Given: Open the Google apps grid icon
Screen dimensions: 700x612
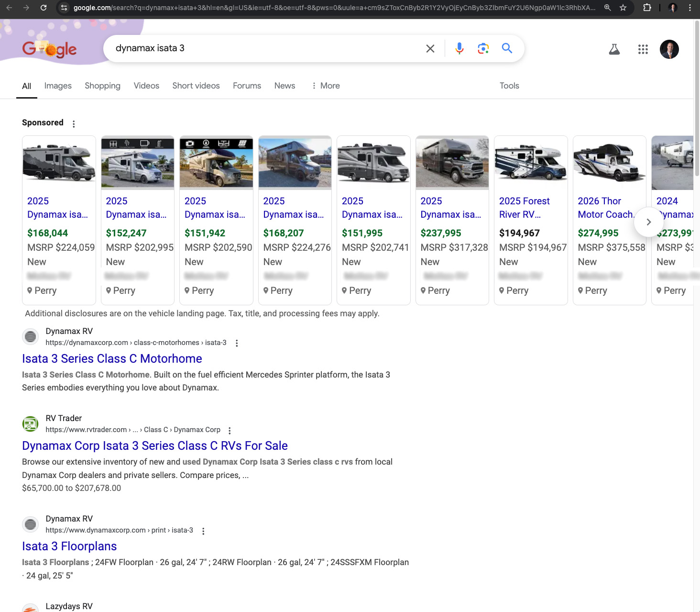Looking at the screenshot, I should 643,49.
